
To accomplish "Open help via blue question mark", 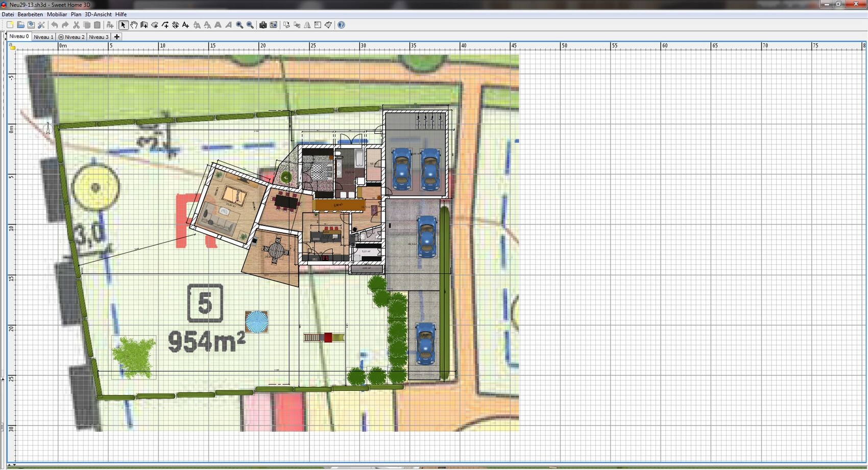I will pos(341,25).
